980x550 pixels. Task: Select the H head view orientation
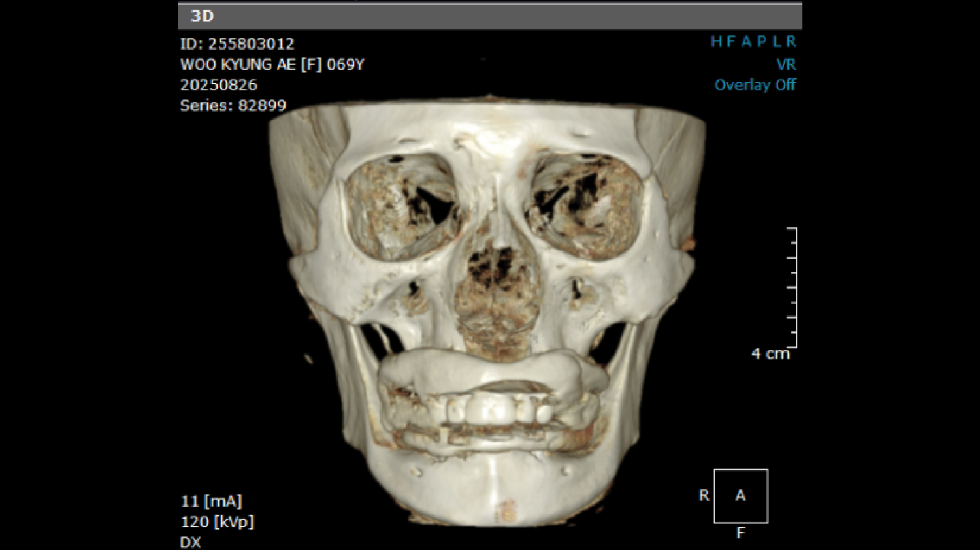pyautogui.click(x=716, y=42)
